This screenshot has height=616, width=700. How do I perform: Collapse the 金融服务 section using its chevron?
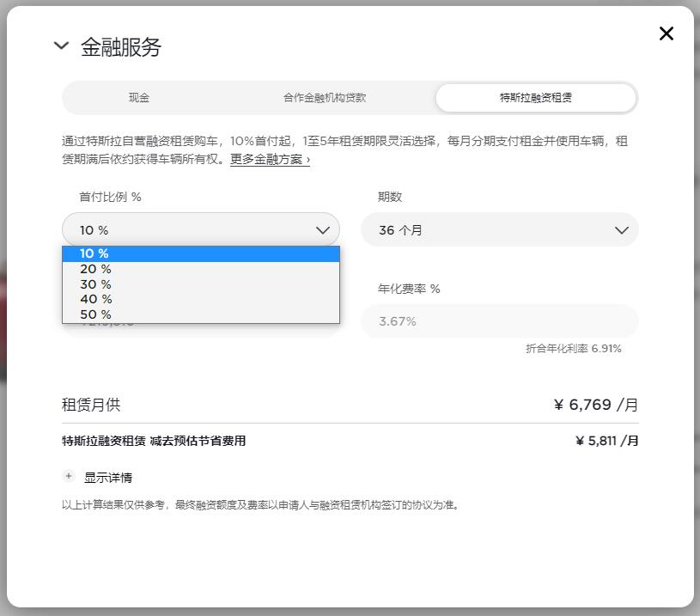pos(60,46)
